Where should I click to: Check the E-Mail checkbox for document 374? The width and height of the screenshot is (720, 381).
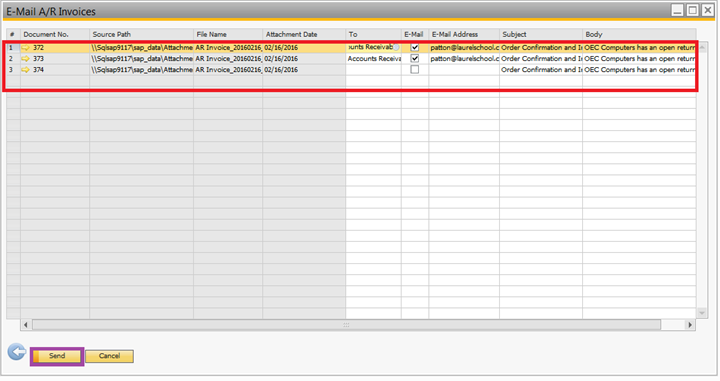click(x=415, y=69)
